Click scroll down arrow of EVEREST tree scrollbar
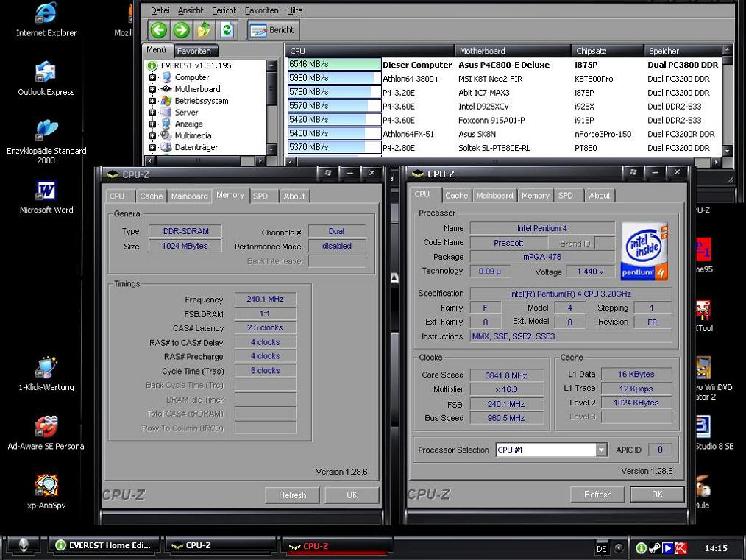746x560 pixels. pyautogui.click(x=271, y=149)
